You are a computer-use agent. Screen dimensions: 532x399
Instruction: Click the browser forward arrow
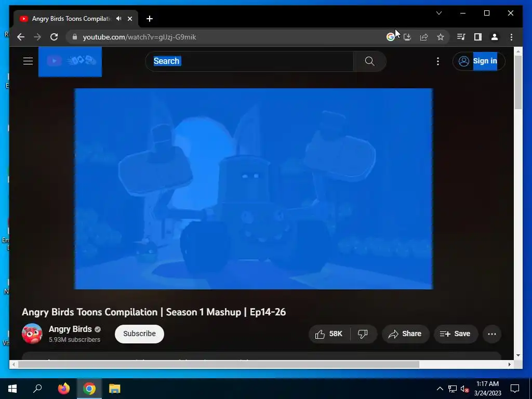coord(37,37)
